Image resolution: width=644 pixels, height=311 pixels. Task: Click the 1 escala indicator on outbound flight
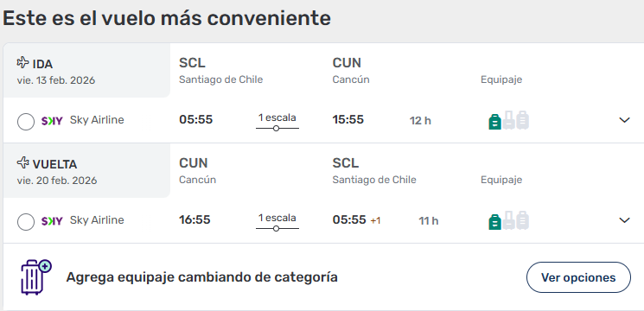pos(277,123)
